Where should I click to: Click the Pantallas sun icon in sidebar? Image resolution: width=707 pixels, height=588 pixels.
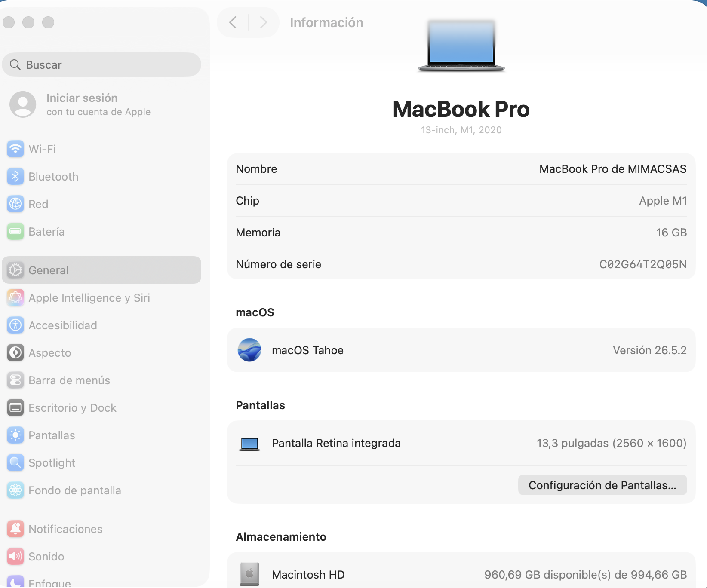[x=15, y=435]
